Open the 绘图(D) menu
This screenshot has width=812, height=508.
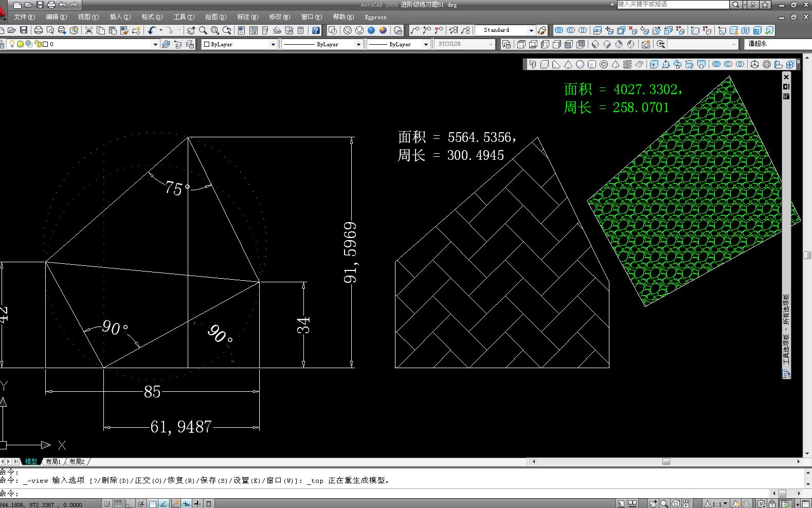tap(215, 17)
